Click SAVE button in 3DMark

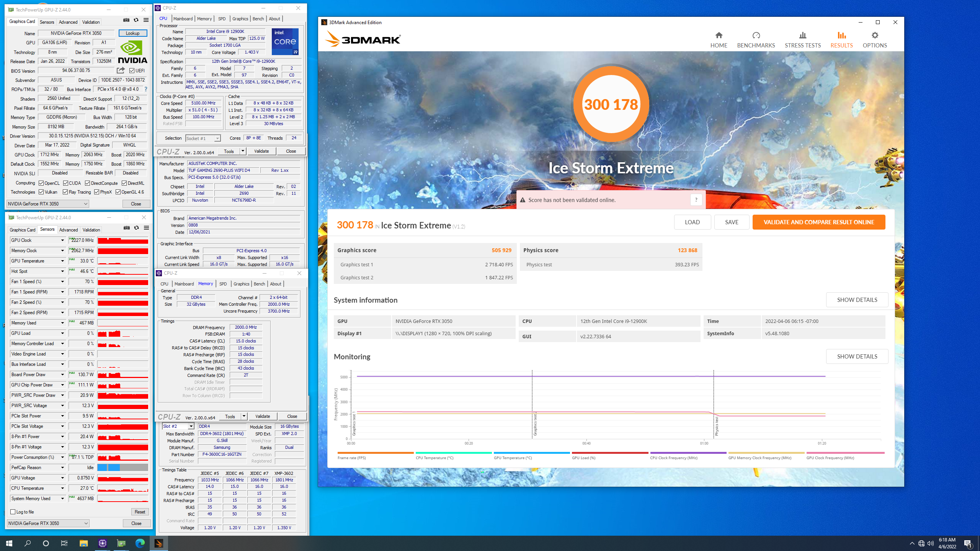[x=732, y=222]
